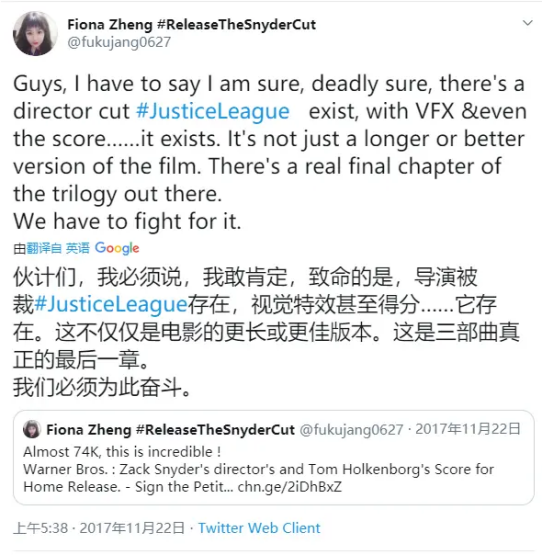The height and width of the screenshot is (555, 542).
Task: Open the quoted tweet via 'Almost 74K' line
Action: click(x=122, y=452)
